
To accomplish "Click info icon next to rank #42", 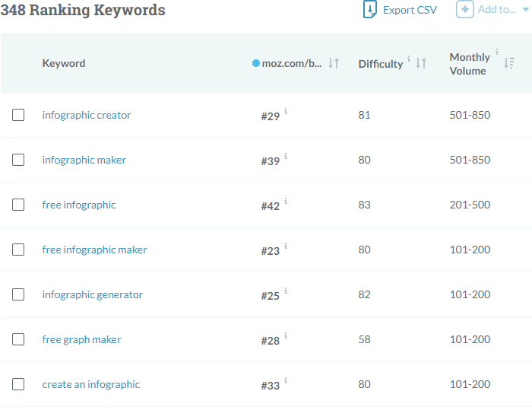I will [286, 201].
